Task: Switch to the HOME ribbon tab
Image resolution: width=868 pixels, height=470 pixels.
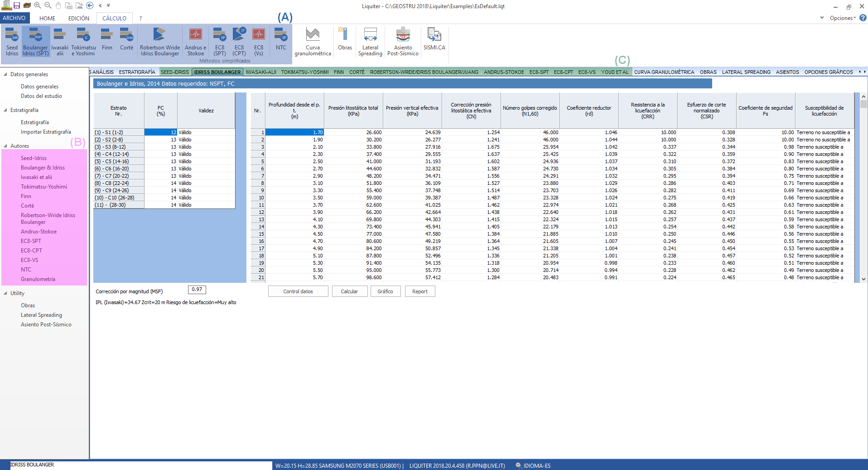Action: point(47,18)
